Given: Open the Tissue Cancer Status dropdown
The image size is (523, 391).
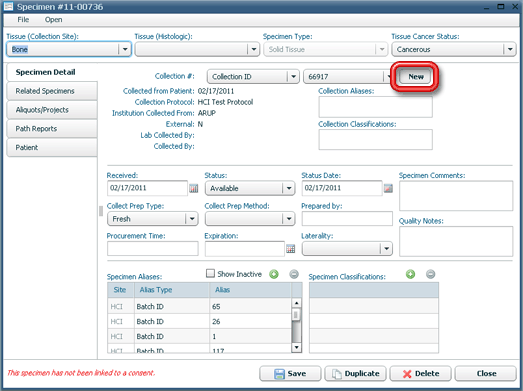Looking at the screenshot, I should 510,49.
